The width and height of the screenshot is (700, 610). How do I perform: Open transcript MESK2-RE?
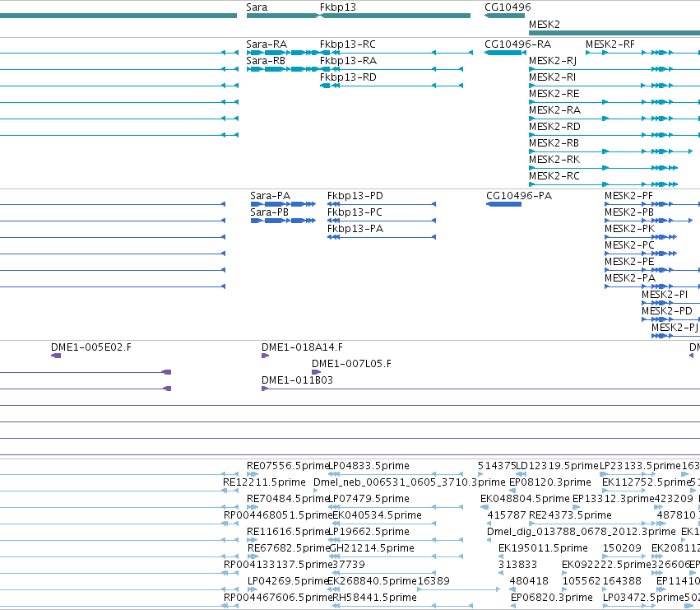(x=554, y=94)
